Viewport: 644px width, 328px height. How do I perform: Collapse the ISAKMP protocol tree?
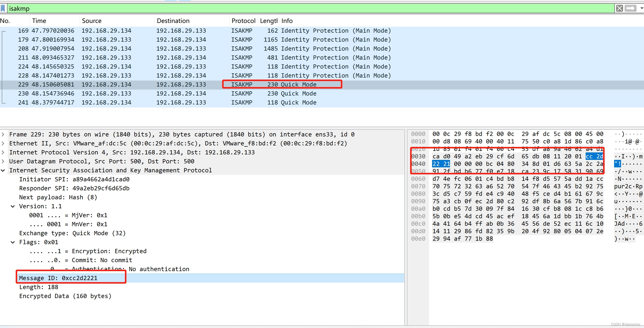3,170
